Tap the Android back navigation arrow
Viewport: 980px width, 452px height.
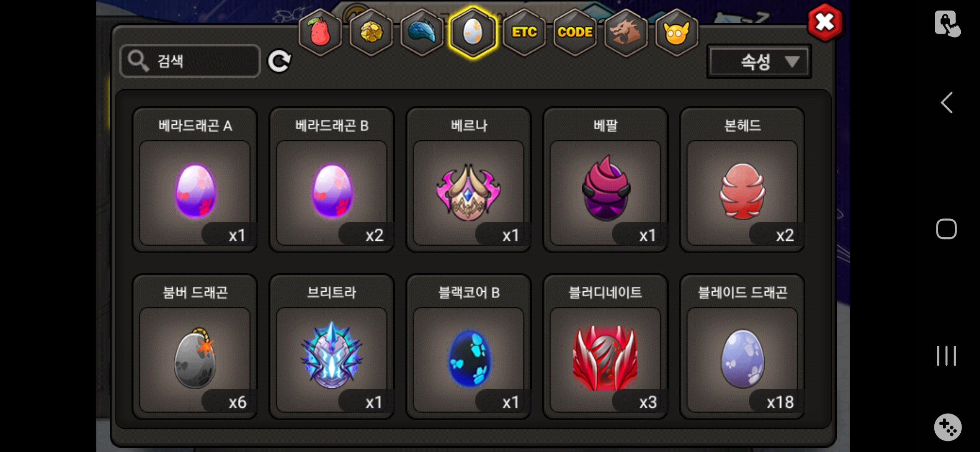(x=946, y=103)
